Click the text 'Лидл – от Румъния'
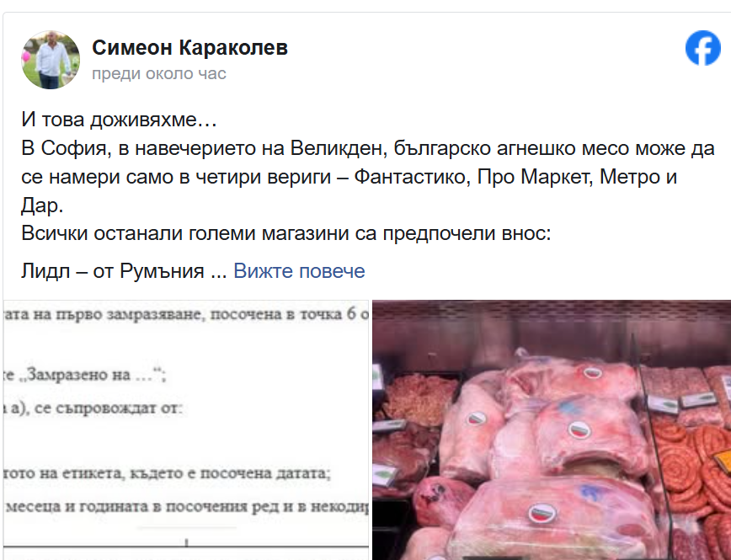Screen dimensions: 731x560 click(x=112, y=271)
